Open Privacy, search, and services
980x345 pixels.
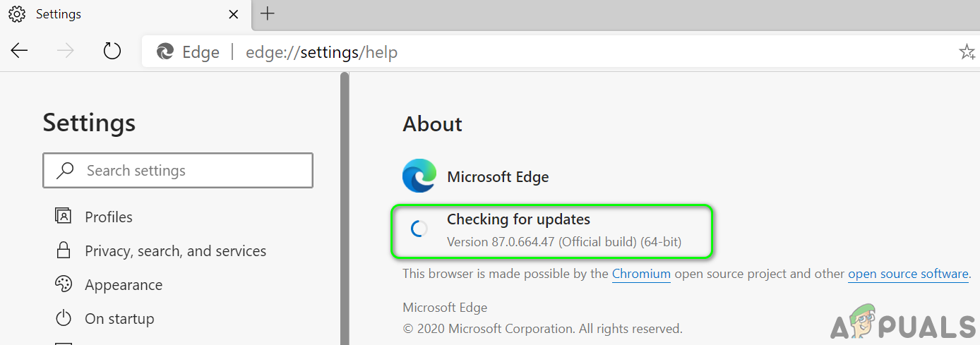click(x=175, y=251)
